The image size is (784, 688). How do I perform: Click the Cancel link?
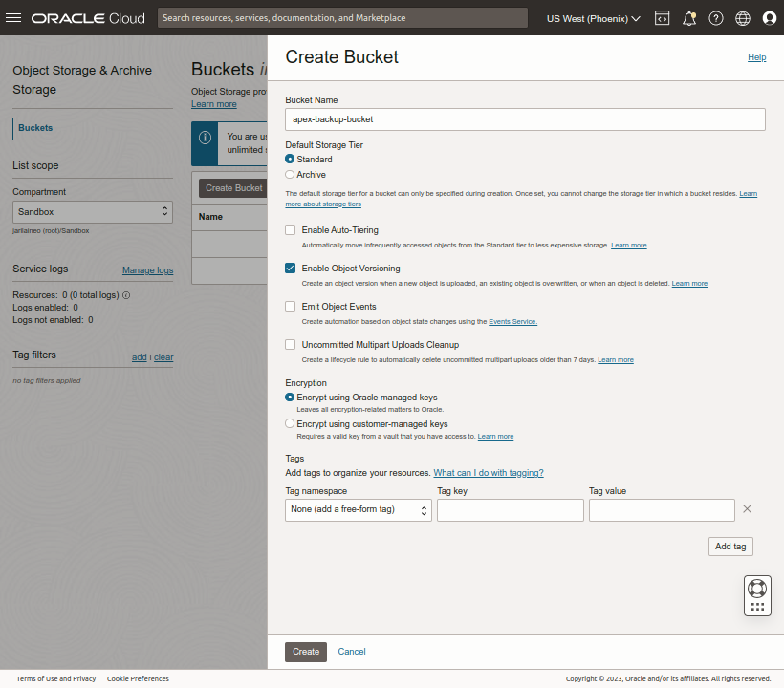point(352,652)
